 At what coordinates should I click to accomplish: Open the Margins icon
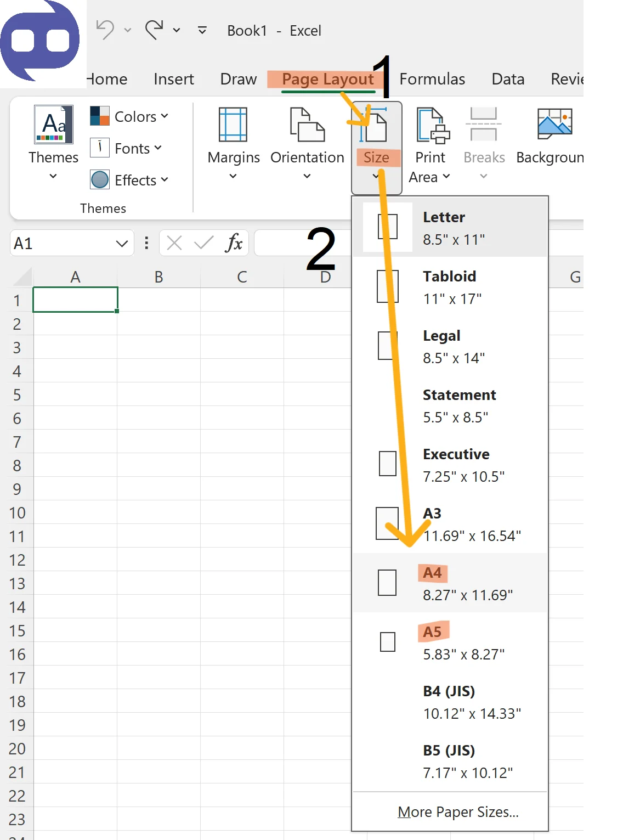233,125
